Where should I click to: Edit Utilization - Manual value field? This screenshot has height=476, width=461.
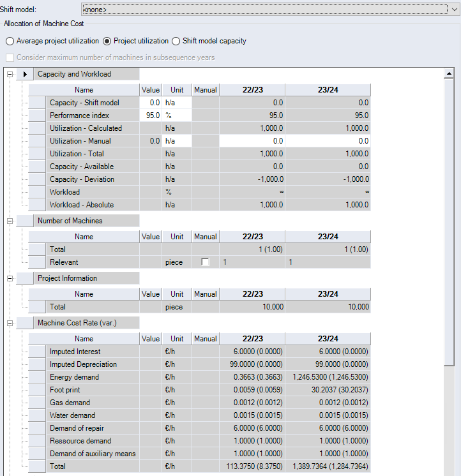[x=151, y=141]
